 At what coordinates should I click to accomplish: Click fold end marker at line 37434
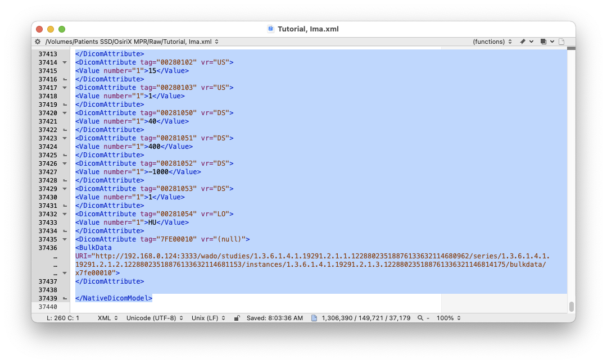coord(65,231)
